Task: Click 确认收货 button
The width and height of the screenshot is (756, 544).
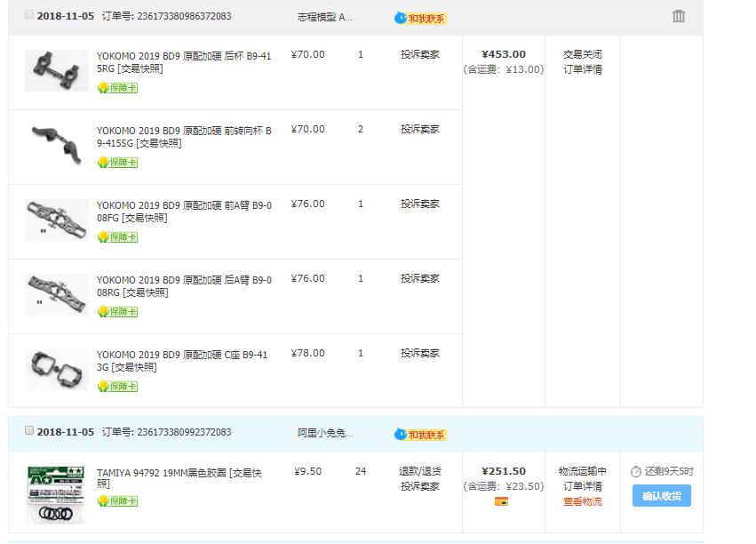Action: tap(662, 496)
